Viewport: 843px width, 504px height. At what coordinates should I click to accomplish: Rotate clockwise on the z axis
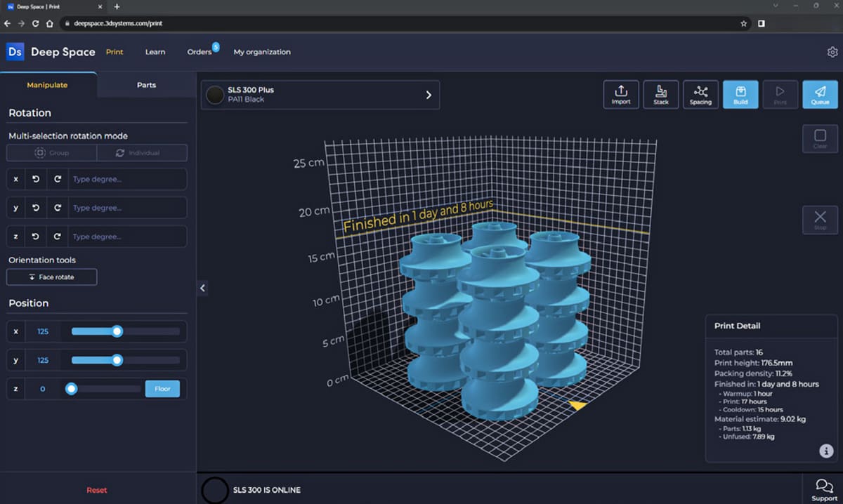pos(58,237)
